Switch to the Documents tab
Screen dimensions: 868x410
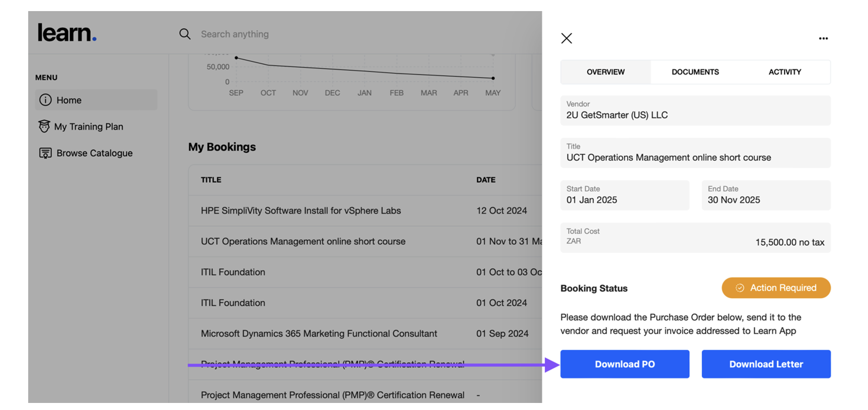[x=695, y=72]
